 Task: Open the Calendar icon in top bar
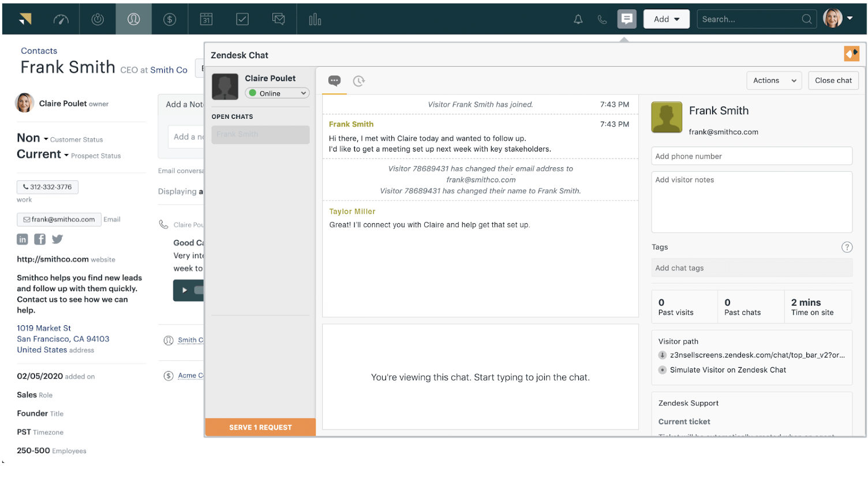pos(206,19)
